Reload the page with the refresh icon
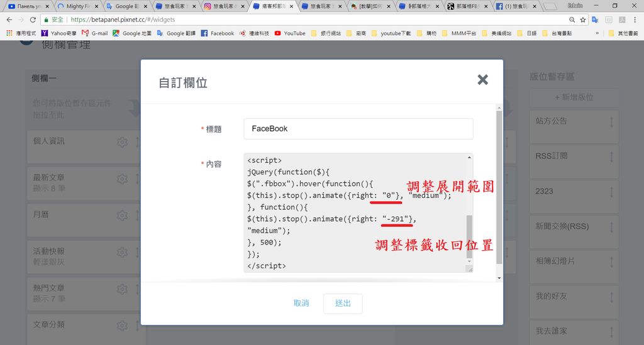 33,19
